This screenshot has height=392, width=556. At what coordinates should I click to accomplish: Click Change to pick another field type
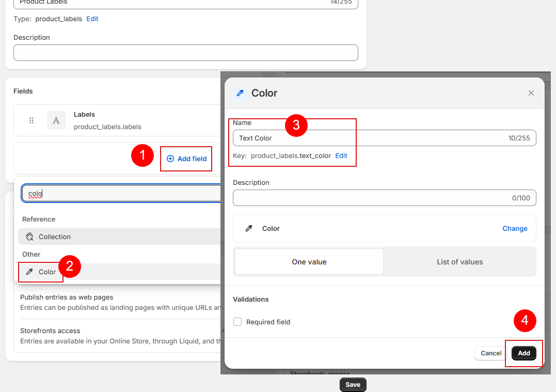tap(515, 228)
